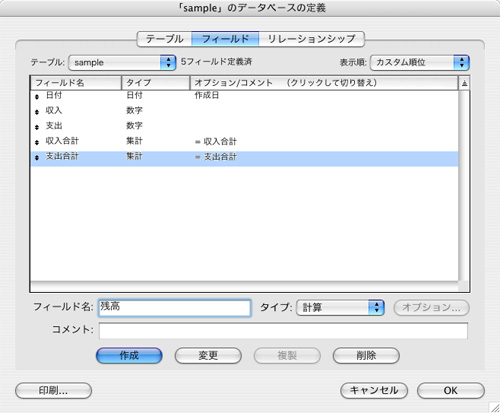The image size is (500, 413).
Task: Click the reorder handle beside 収入合計 field
Action: click(x=37, y=142)
